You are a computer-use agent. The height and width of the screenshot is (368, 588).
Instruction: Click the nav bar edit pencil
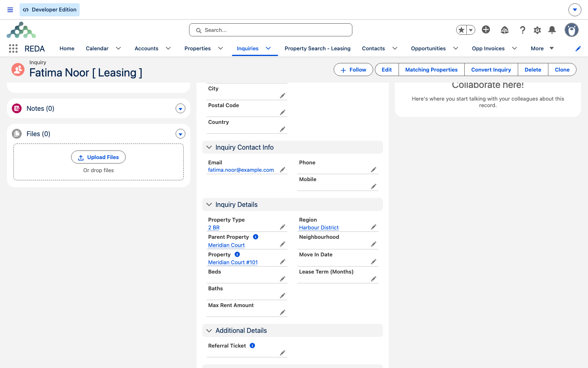(x=578, y=49)
